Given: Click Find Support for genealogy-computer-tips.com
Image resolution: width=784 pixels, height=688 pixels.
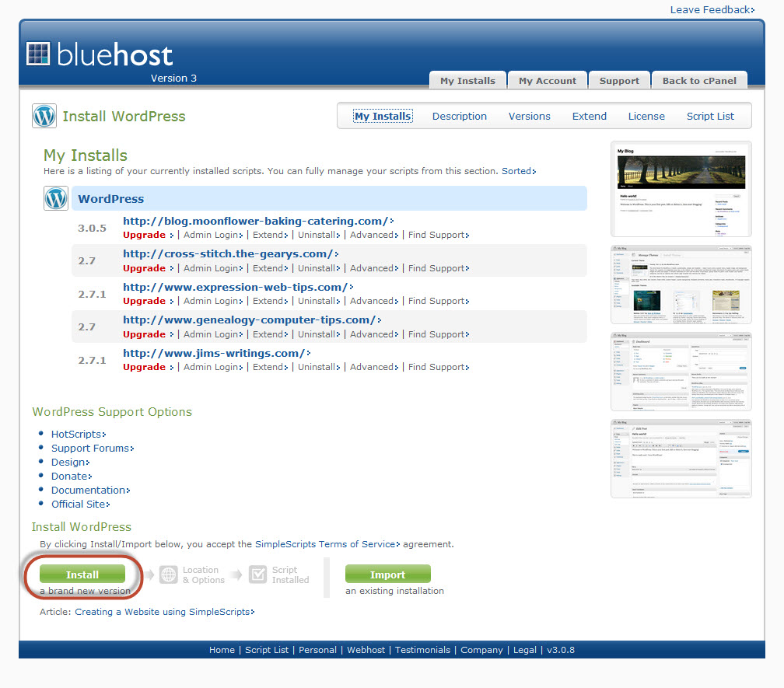Looking at the screenshot, I should pos(439,334).
